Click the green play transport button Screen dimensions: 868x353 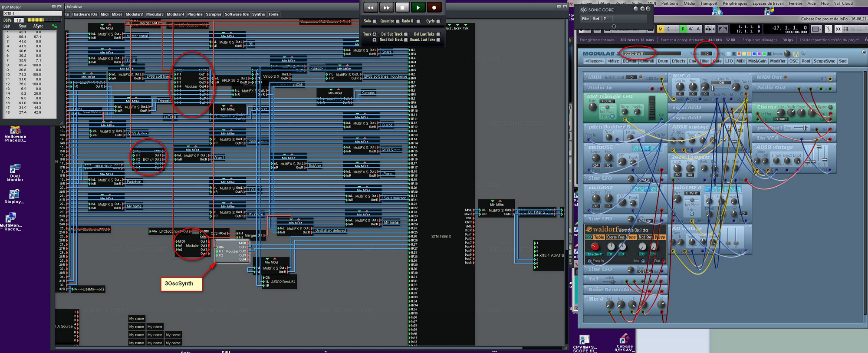418,7
